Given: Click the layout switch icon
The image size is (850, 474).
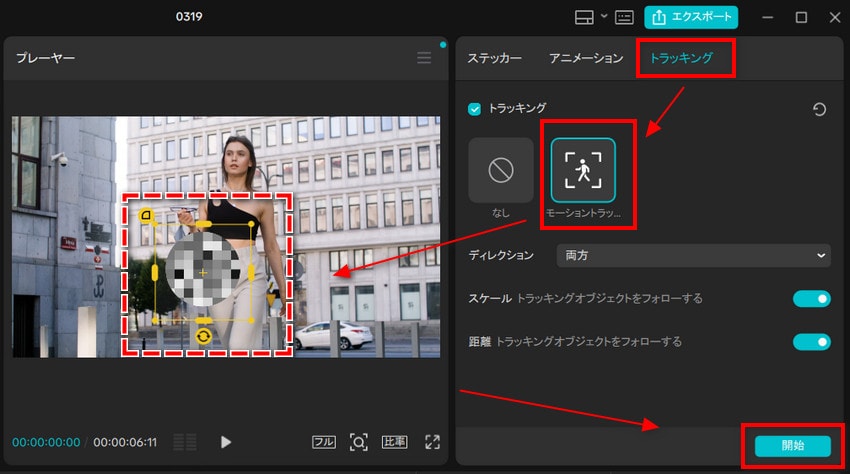Looking at the screenshot, I should 584,17.
